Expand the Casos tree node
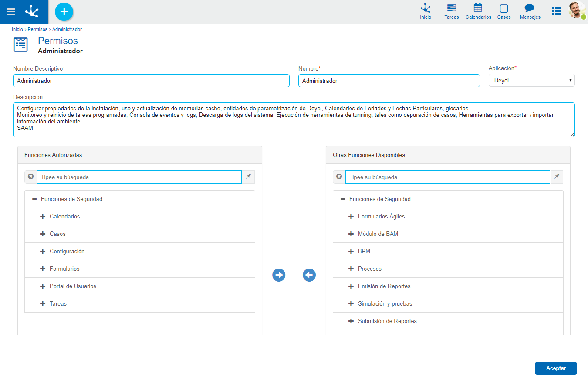 [43, 234]
